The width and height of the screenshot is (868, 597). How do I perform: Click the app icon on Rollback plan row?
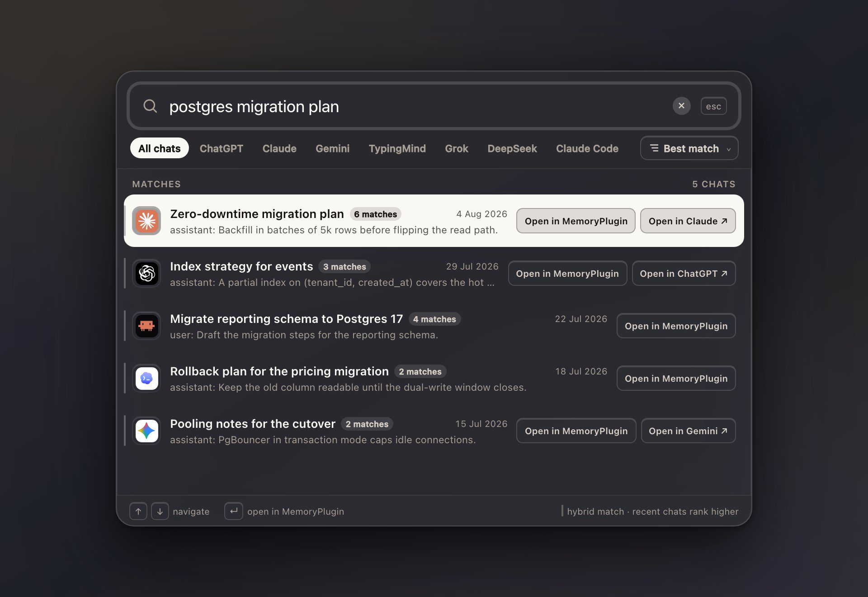point(146,378)
